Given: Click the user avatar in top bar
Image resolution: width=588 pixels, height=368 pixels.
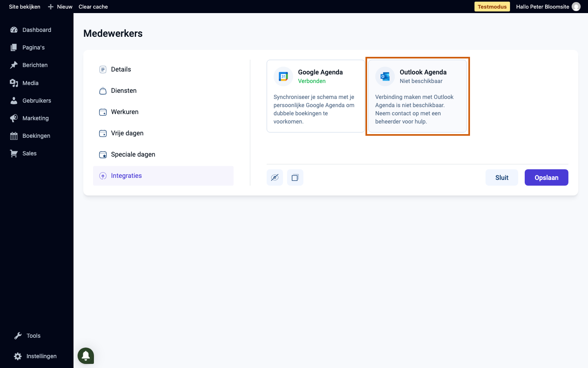Looking at the screenshot, I should (x=576, y=7).
